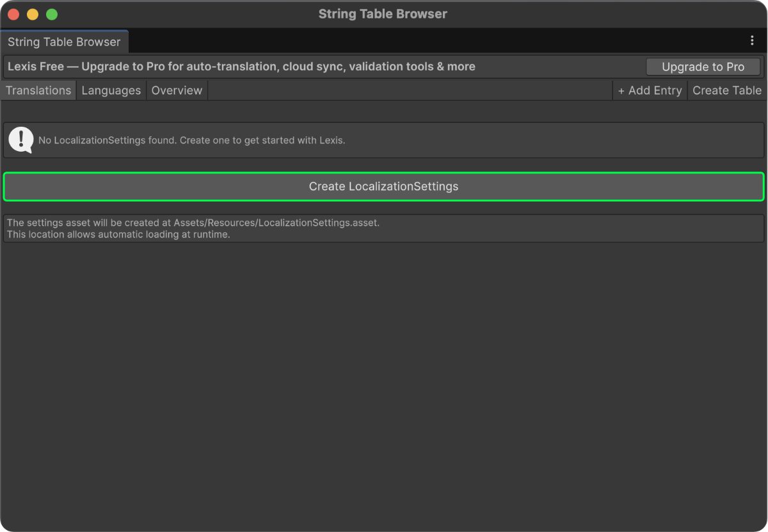Image resolution: width=768 pixels, height=532 pixels.
Task: Click Upgrade to Pro
Action: pyautogui.click(x=703, y=67)
